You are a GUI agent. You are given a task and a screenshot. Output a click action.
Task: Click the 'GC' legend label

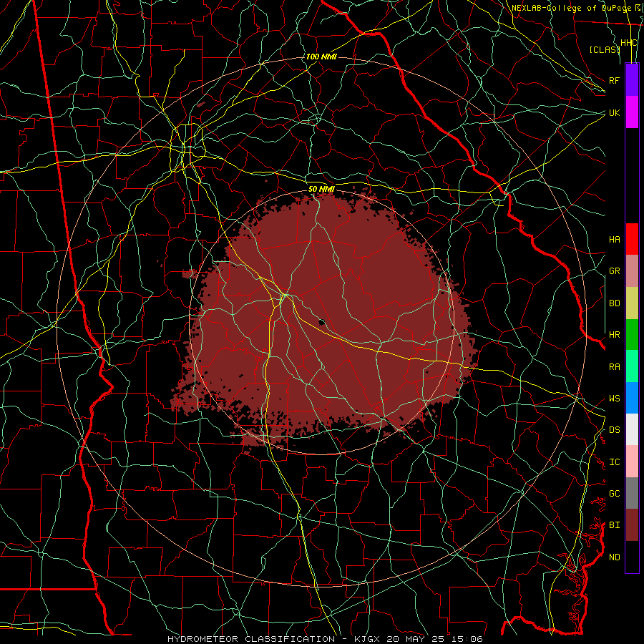click(614, 494)
